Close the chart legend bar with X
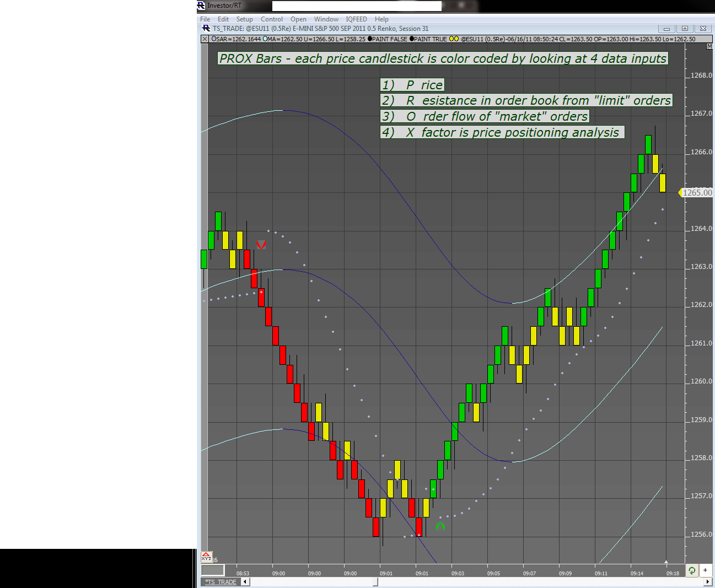Screen dimensions: 715x588 click(x=205, y=39)
